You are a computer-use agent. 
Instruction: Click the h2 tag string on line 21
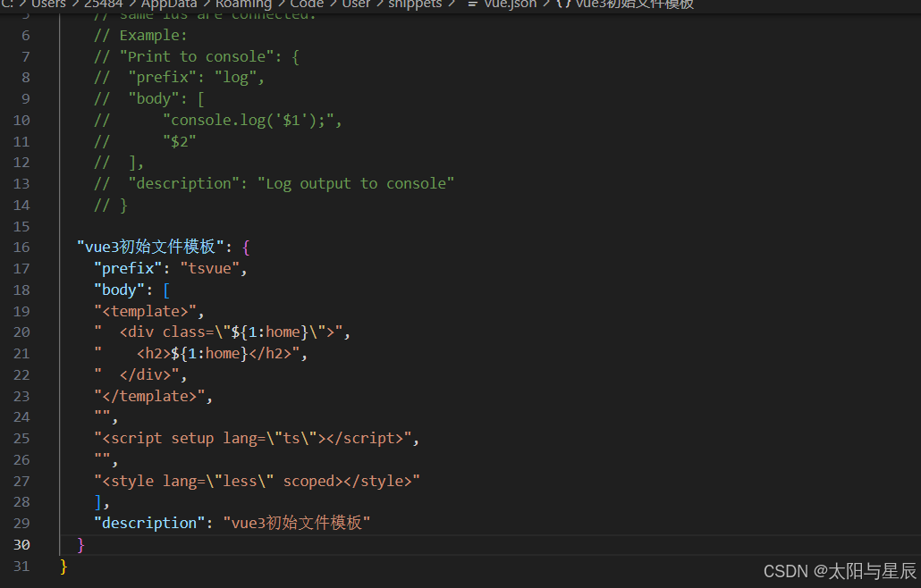[x=197, y=353]
